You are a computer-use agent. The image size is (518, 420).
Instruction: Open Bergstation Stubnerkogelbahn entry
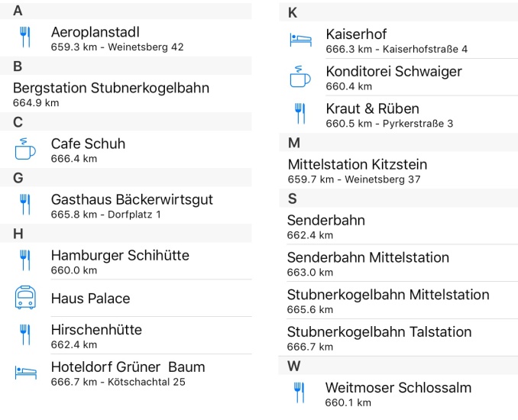click(126, 94)
